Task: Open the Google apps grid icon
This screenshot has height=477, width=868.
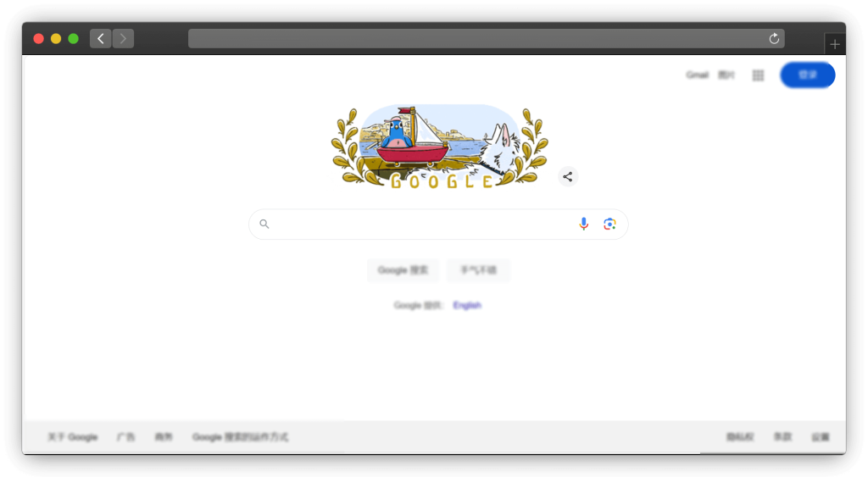Action: pos(758,75)
